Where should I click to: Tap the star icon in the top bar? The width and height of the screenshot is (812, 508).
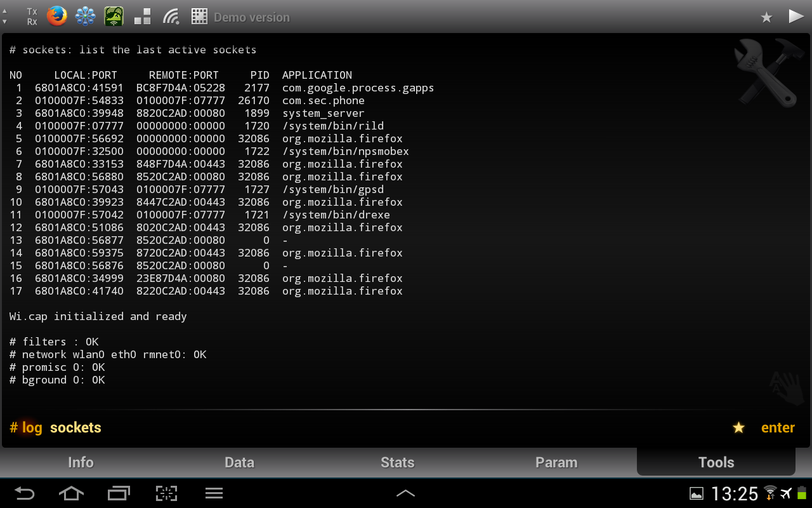coord(766,17)
